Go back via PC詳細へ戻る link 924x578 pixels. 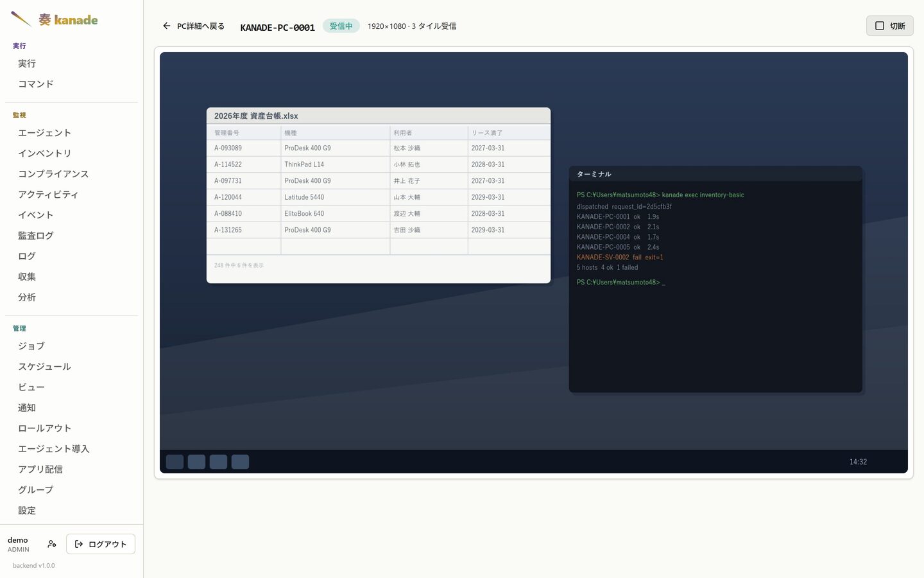[x=193, y=26]
